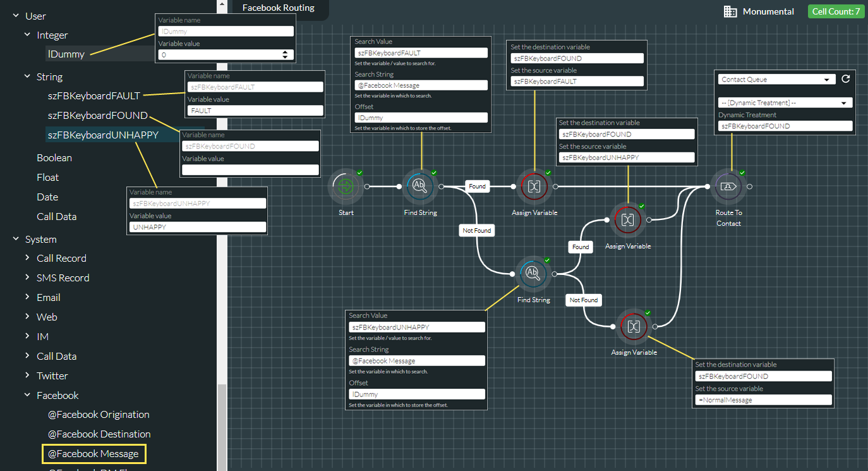Click the Found label from lower Find String
Viewport: 868px width, 471px height.
point(580,247)
